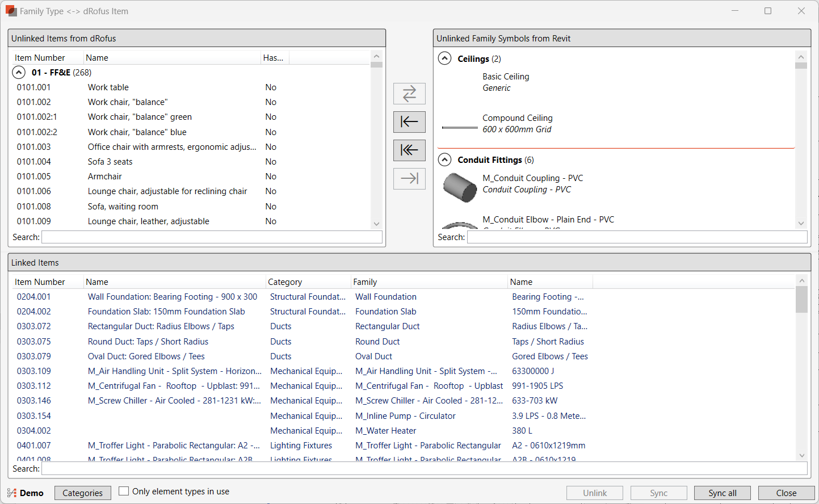Collapse the Ceilings section
Screen dimensions: 819x504
point(445,58)
